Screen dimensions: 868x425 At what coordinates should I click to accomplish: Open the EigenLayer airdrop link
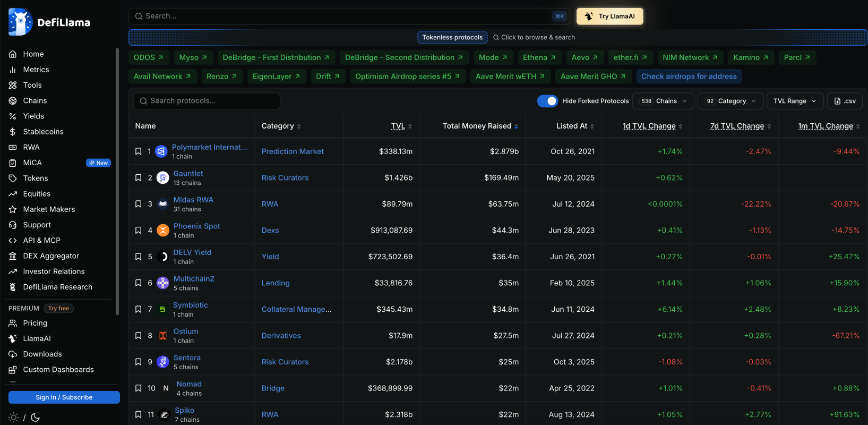point(276,76)
